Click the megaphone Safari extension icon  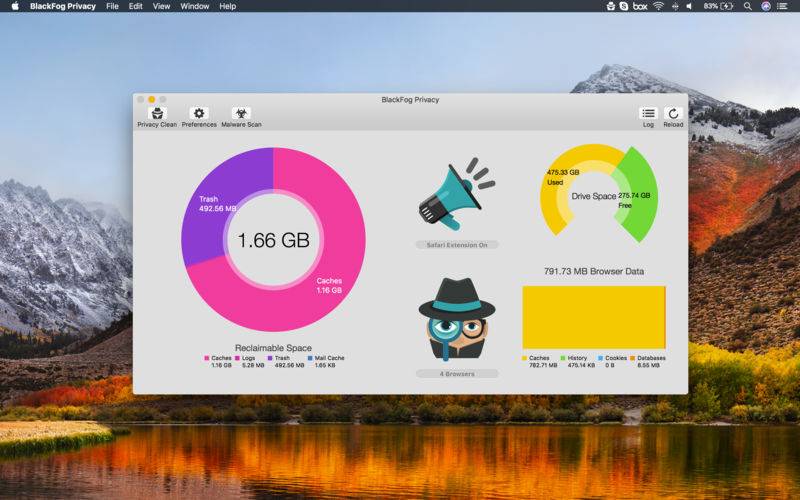pos(457,194)
